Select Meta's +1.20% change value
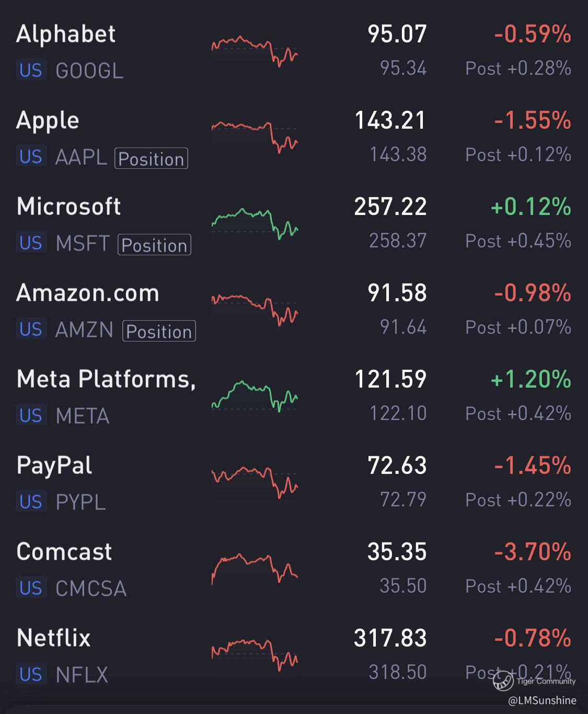The width and height of the screenshot is (588, 714). pos(531,379)
